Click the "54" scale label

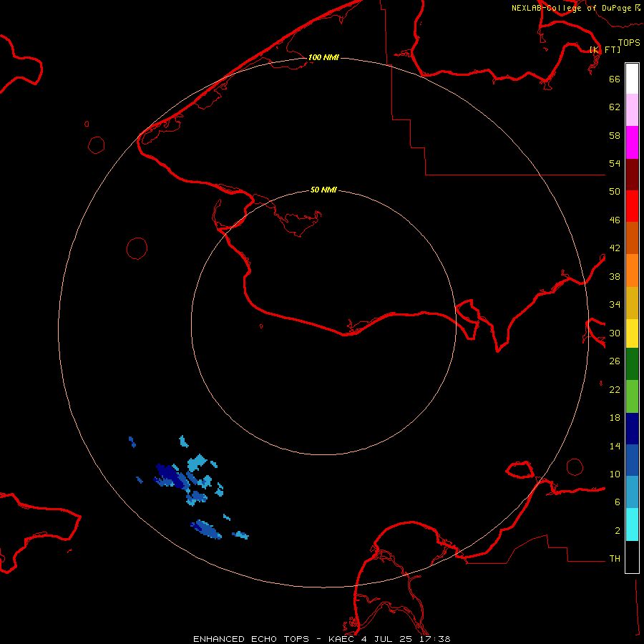point(615,163)
